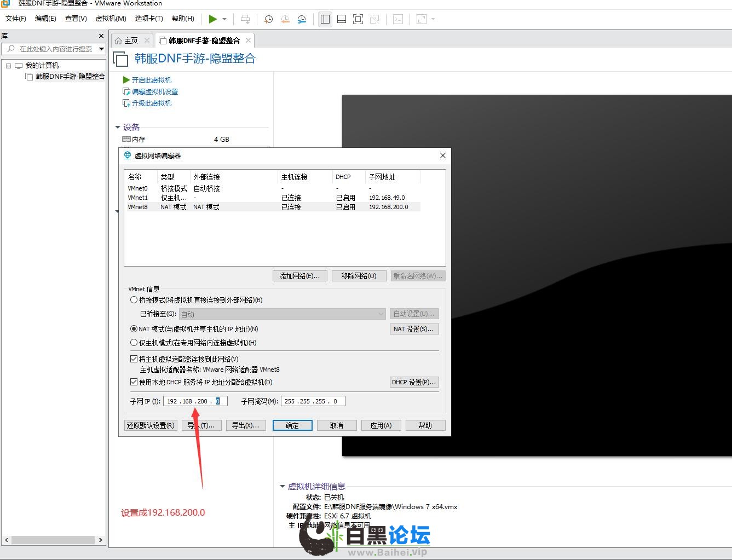Select VMnet1 row in network list
Screen dimensions: 732x560
tap(272, 198)
